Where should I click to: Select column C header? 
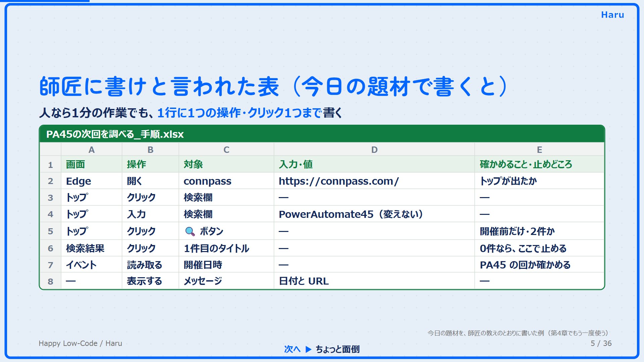point(226,149)
